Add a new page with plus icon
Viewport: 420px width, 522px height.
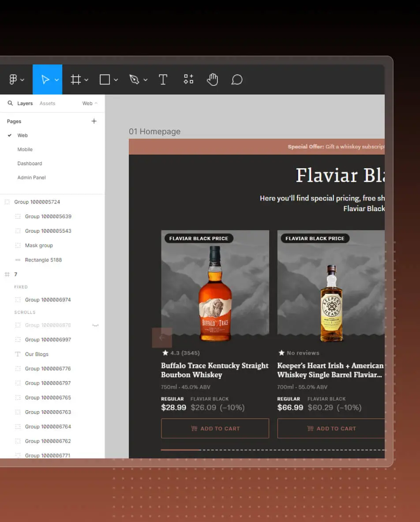(x=94, y=121)
